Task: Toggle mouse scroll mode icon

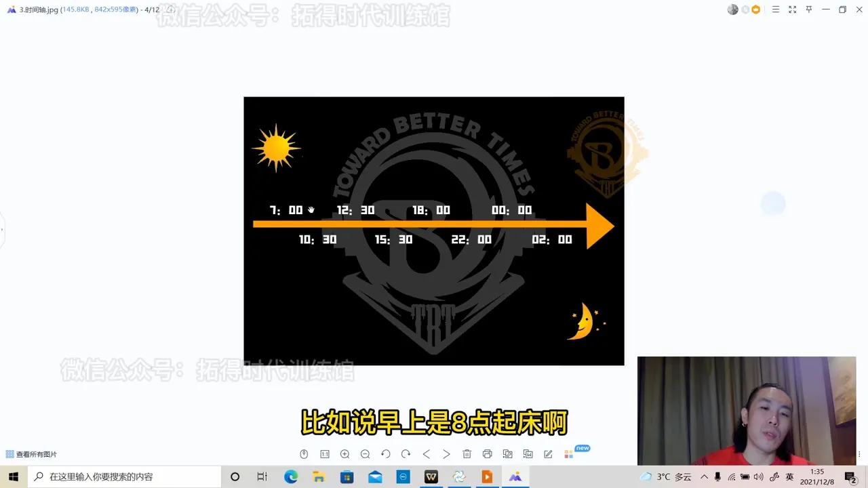Action: 304,454
